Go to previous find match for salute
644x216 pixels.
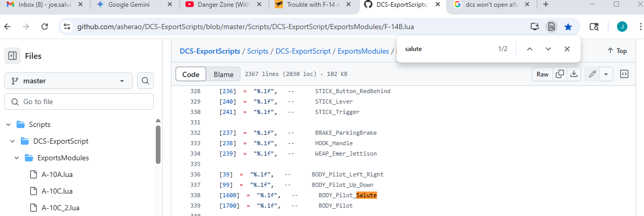pos(529,49)
